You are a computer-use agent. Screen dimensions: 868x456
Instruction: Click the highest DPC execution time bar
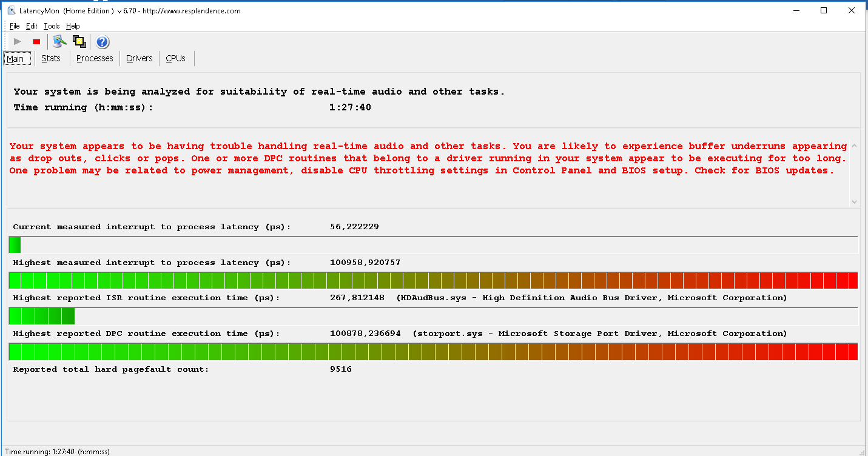[x=433, y=352]
